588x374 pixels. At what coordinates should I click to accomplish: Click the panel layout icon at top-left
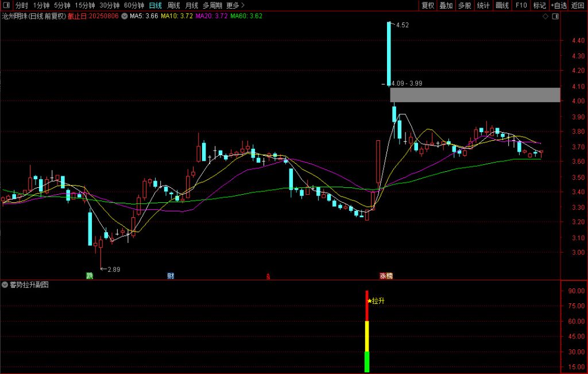click(x=6, y=5)
